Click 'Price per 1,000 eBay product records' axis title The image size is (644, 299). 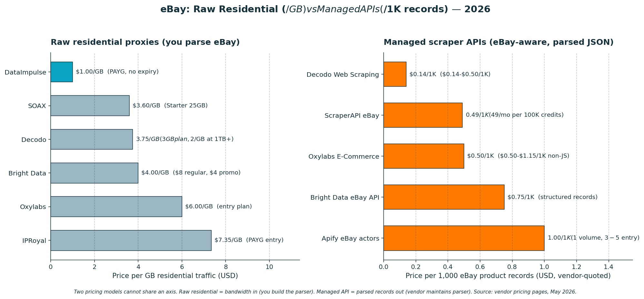pyautogui.click(x=508, y=276)
